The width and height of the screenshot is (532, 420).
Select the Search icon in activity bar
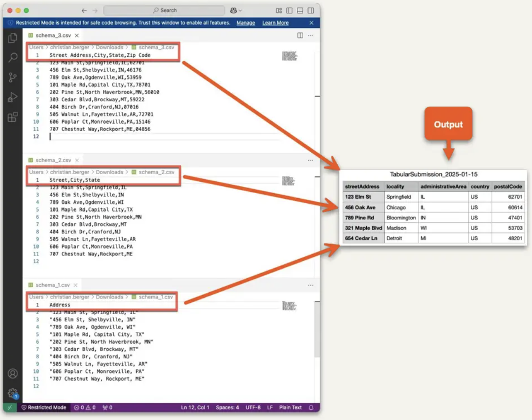tap(12, 58)
